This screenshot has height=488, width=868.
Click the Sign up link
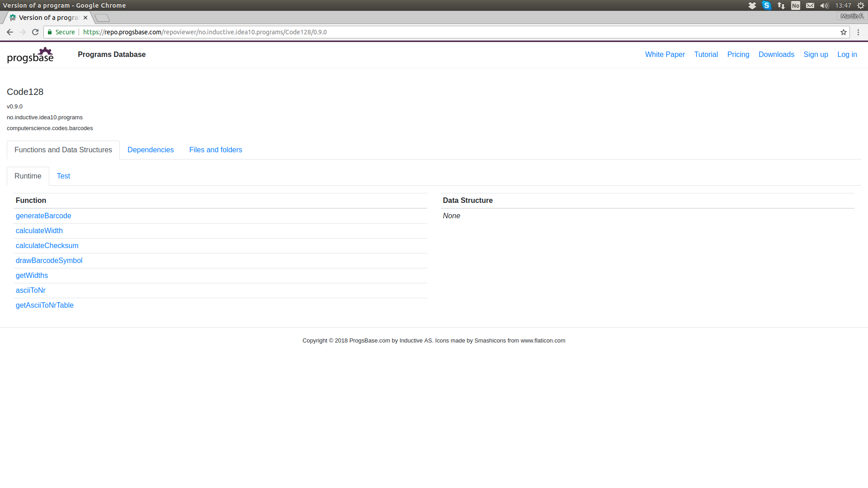click(x=816, y=54)
